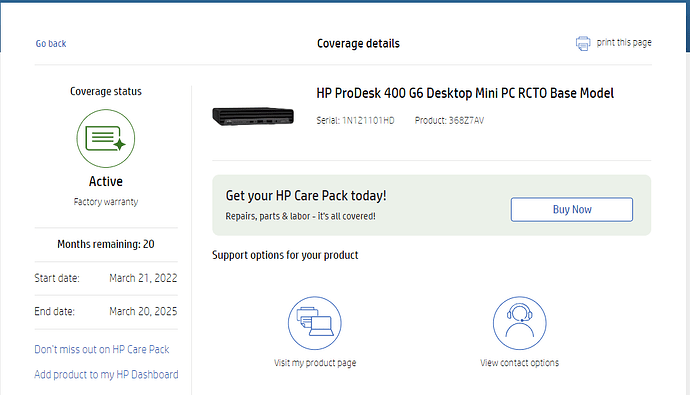
Task: Click the printer icon
Action: (583, 43)
